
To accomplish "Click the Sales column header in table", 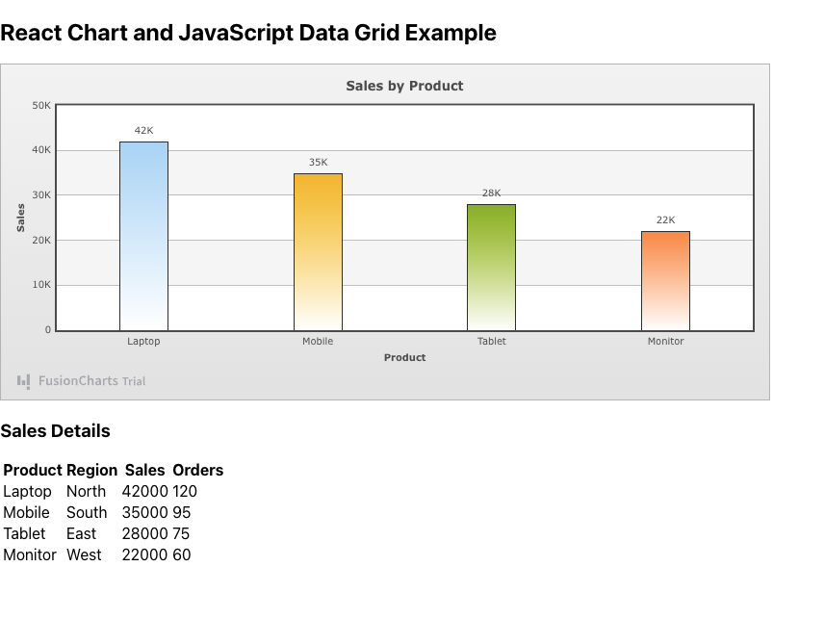I will pyautogui.click(x=145, y=470).
